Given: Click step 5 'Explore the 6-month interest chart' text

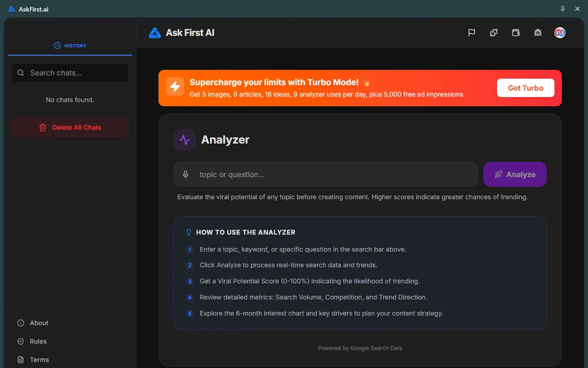Looking at the screenshot, I should point(322,314).
